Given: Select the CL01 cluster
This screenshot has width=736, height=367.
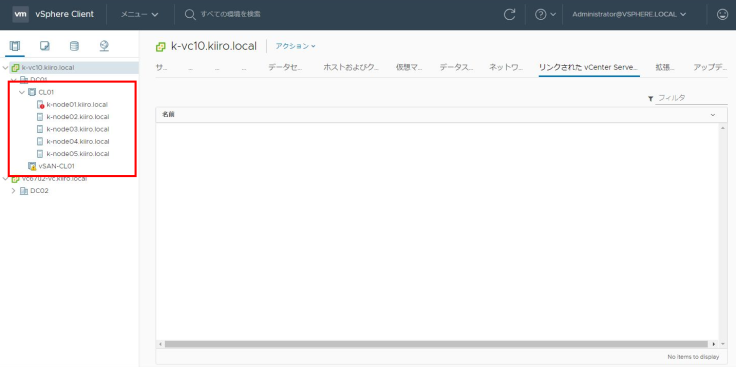Looking at the screenshot, I should [x=46, y=92].
